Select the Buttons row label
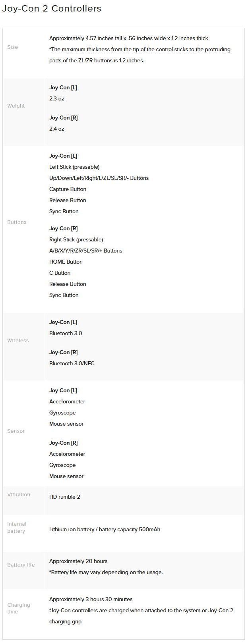The height and width of the screenshot is (644, 248). pyautogui.click(x=17, y=222)
